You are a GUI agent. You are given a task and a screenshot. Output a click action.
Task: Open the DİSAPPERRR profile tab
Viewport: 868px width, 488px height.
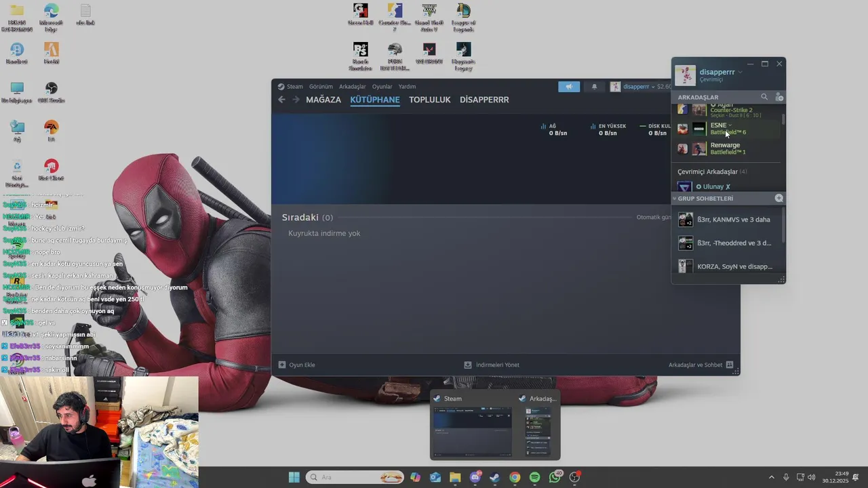pyautogui.click(x=484, y=100)
